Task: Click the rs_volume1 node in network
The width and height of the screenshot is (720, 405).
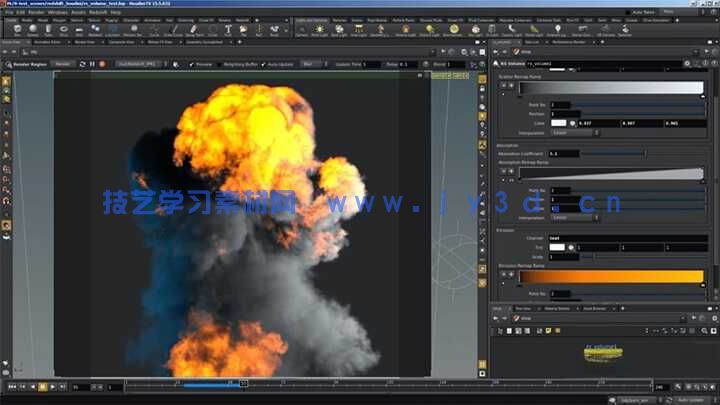Action: pos(603,354)
